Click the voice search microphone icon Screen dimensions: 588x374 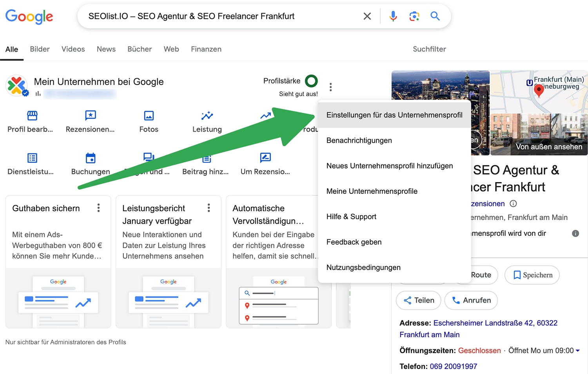(x=393, y=16)
